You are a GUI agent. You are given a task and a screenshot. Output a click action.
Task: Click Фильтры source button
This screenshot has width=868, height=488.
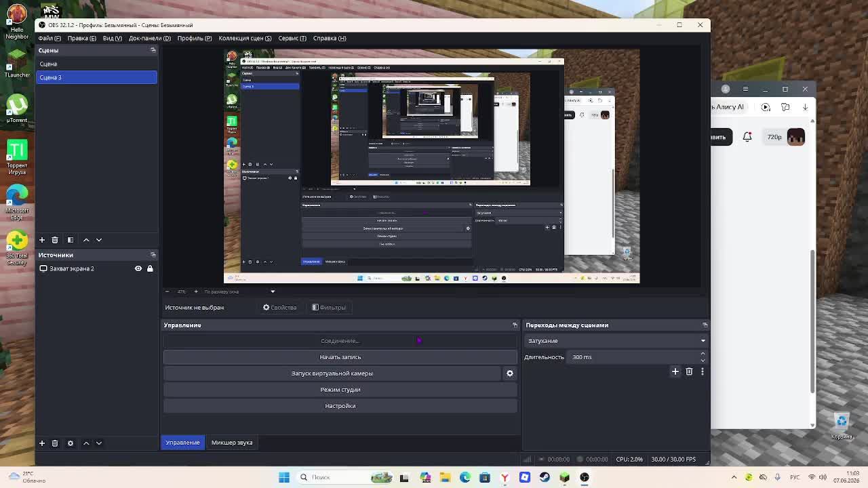pyautogui.click(x=329, y=308)
